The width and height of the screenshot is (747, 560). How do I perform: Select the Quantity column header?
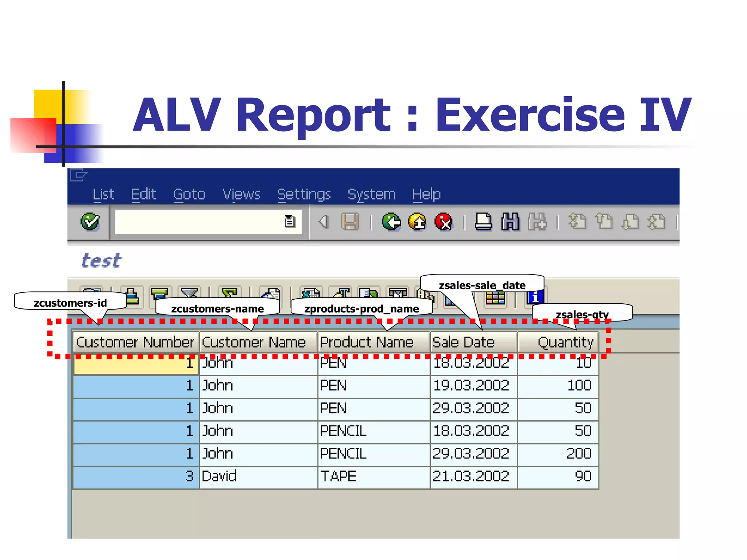tap(558, 342)
